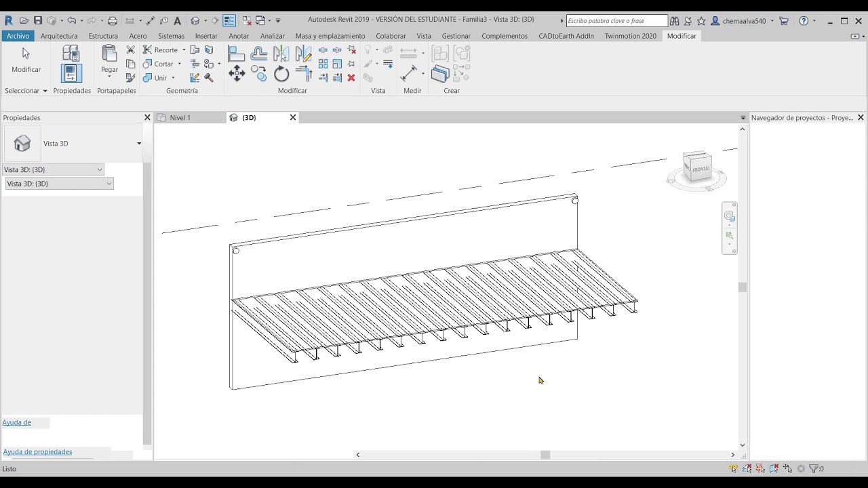Image resolution: width=868 pixels, height=488 pixels.
Task: Click the Text 'A' icon in quick access toolbar
Action: point(178,21)
